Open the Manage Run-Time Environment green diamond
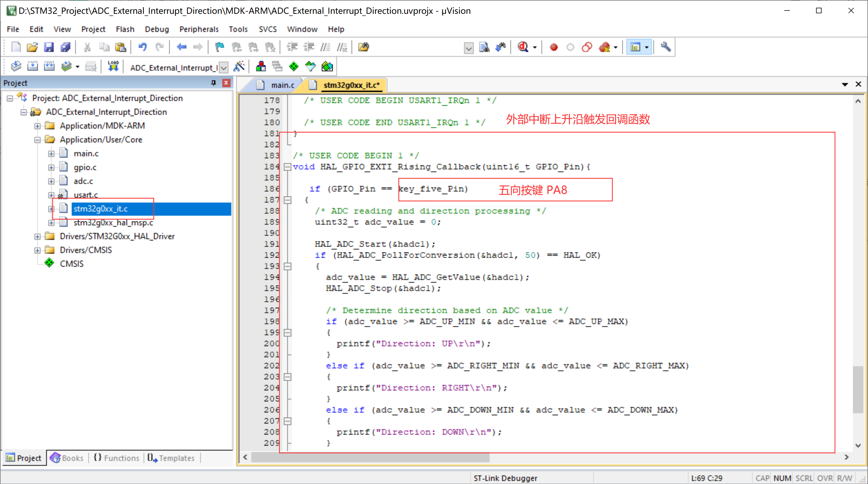 (x=294, y=66)
